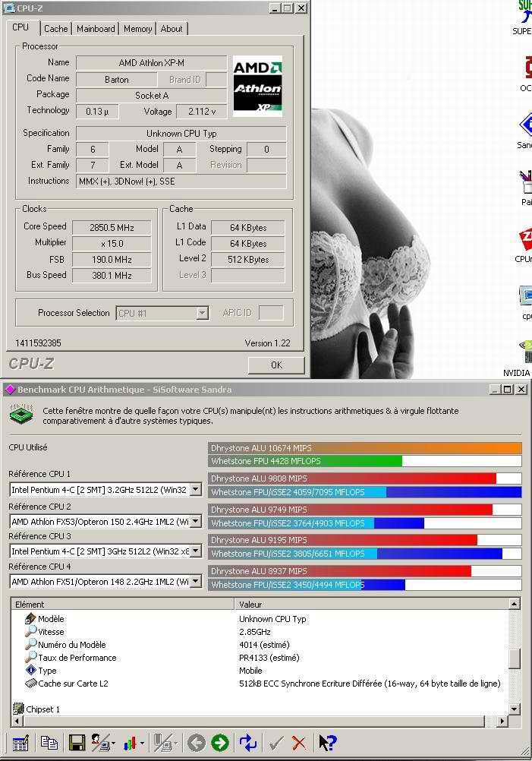Click the Dhrystone ALU 9808 MIPS red bar
The image size is (532, 761).
point(353,478)
